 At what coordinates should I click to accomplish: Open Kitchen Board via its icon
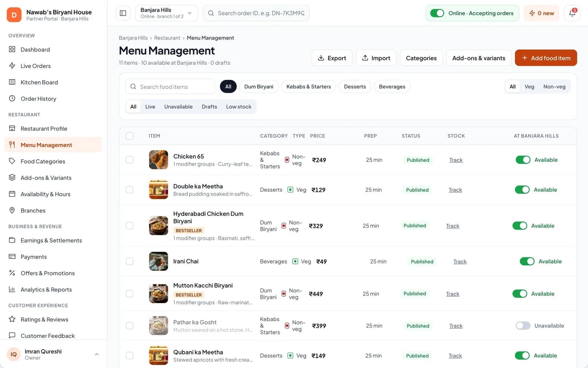[12, 82]
